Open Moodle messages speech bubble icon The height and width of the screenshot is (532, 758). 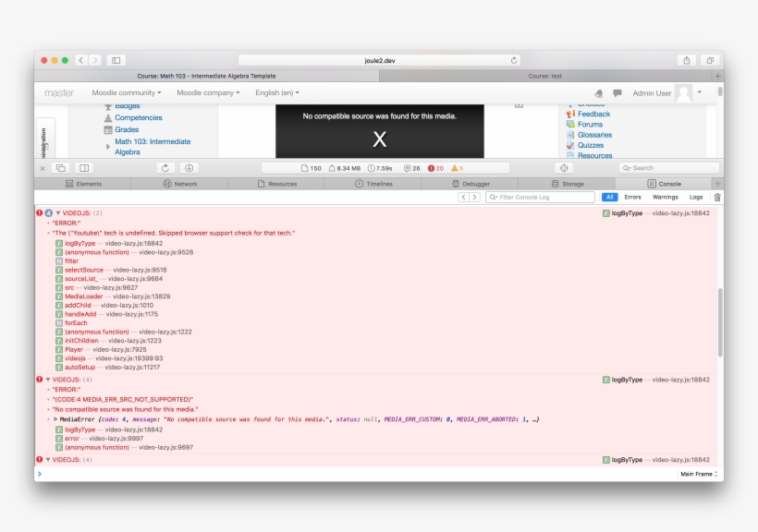[617, 93]
